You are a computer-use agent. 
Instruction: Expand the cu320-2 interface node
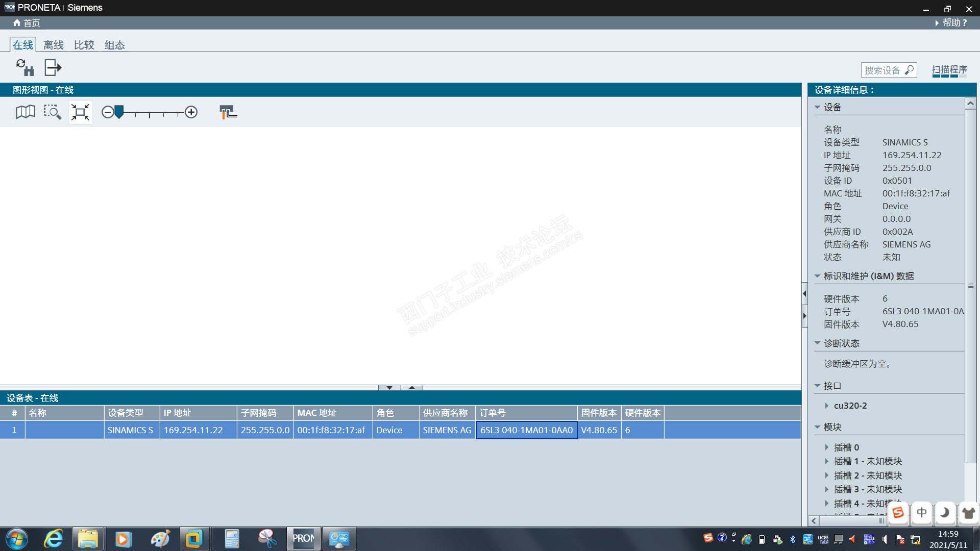[x=826, y=406]
